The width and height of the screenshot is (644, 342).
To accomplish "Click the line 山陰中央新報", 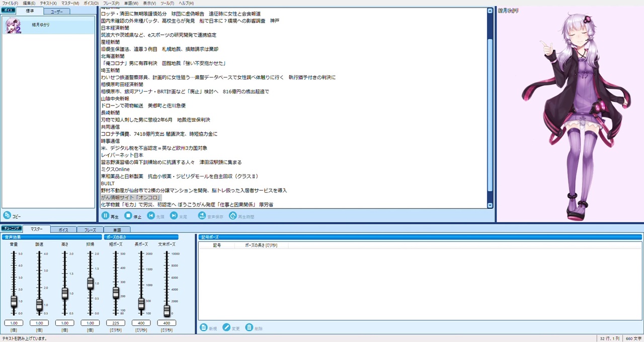I will pos(115,99).
